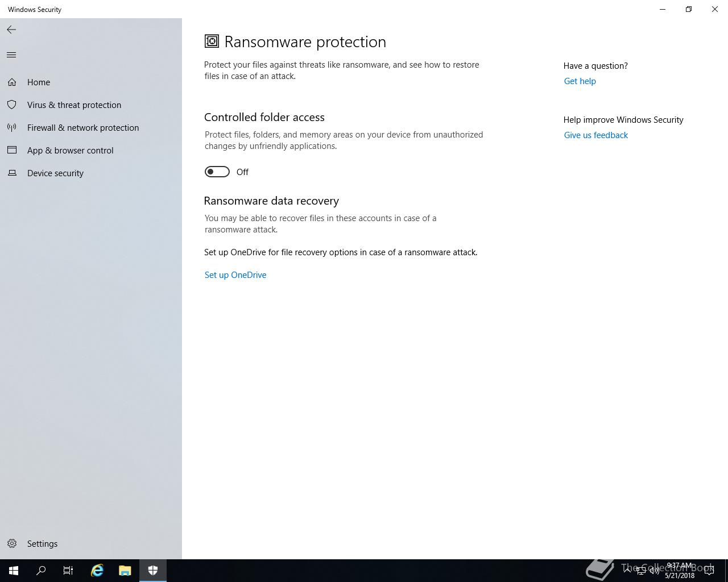Screen dimensions: 728x582
Task: Click the 'Have a question?' text
Action: tap(595, 66)
